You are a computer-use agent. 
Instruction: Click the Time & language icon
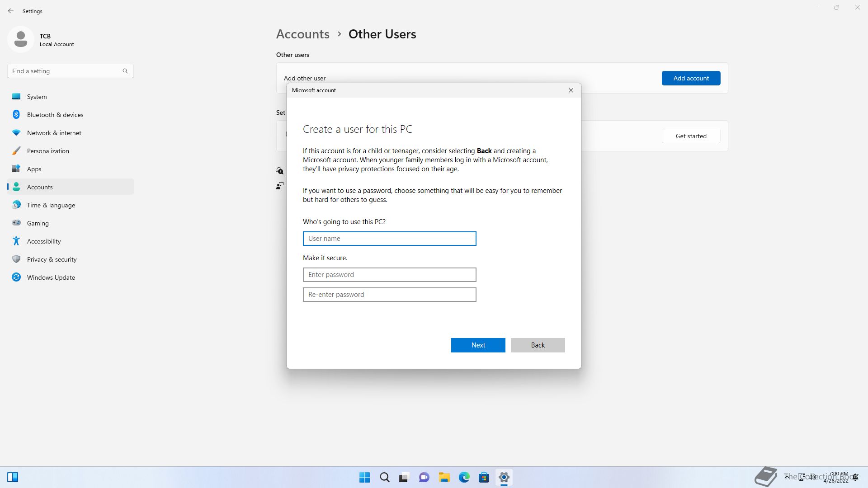16,205
